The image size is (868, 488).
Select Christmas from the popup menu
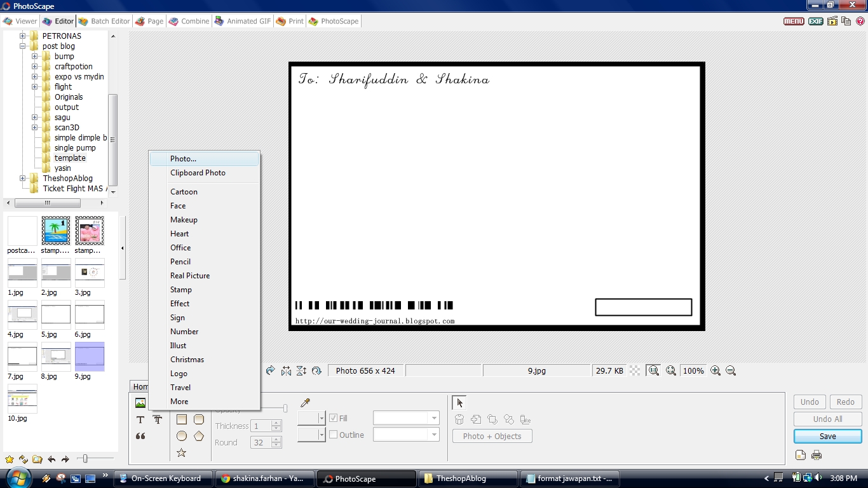205,360
